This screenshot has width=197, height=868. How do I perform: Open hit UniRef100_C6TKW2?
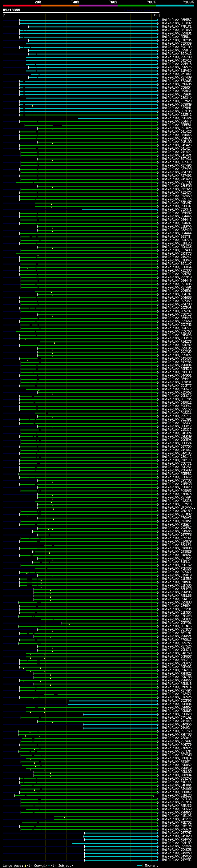[x=177, y=23]
